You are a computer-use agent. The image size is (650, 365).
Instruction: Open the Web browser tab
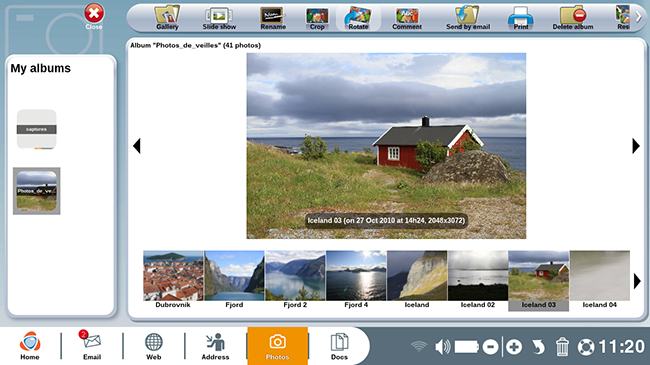[153, 346]
